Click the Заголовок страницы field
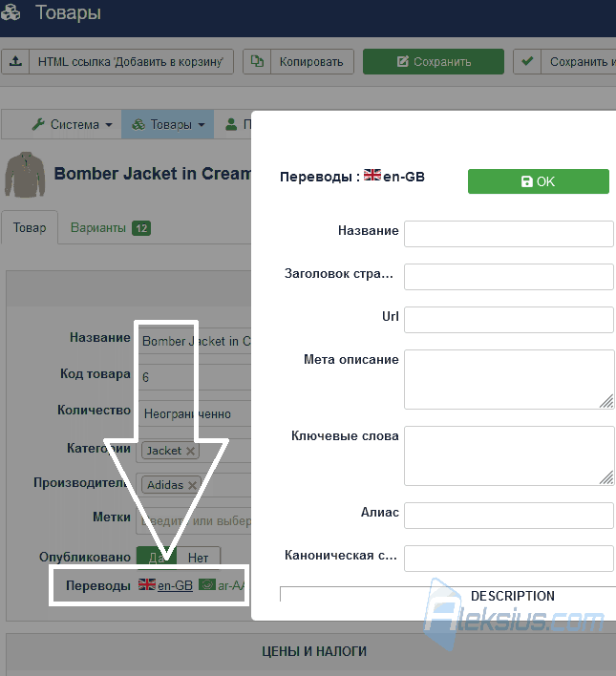The width and height of the screenshot is (616, 676). click(x=509, y=277)
